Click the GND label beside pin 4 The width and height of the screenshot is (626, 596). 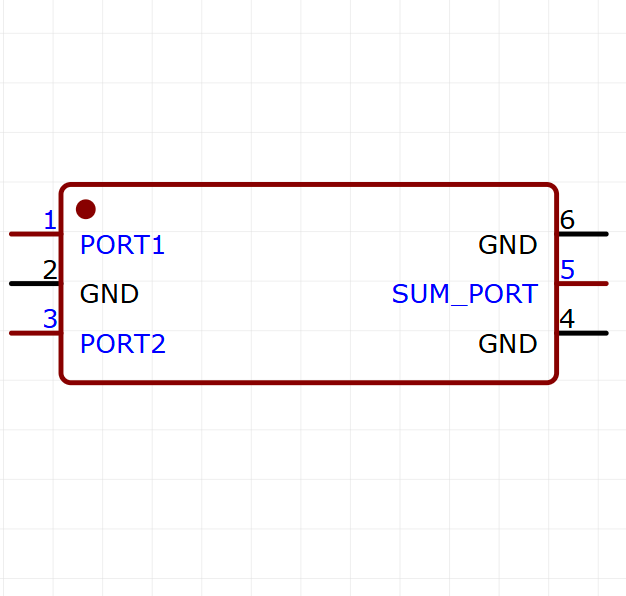pos(507,344)
